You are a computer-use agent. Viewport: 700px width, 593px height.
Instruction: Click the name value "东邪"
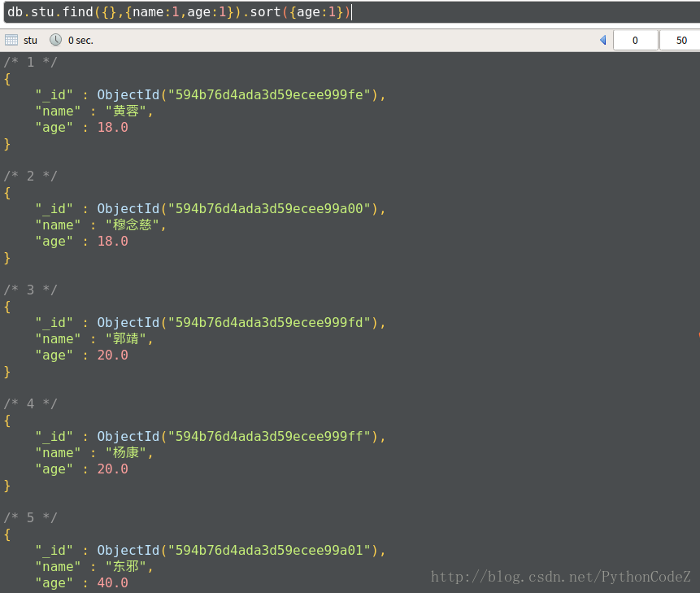click(126, 567)
